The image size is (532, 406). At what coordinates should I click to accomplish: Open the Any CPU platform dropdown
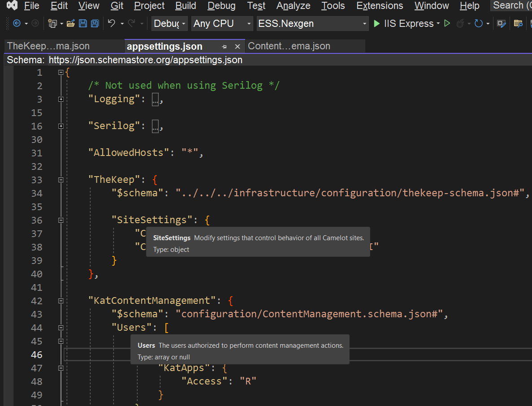click(x=222, y=23)
